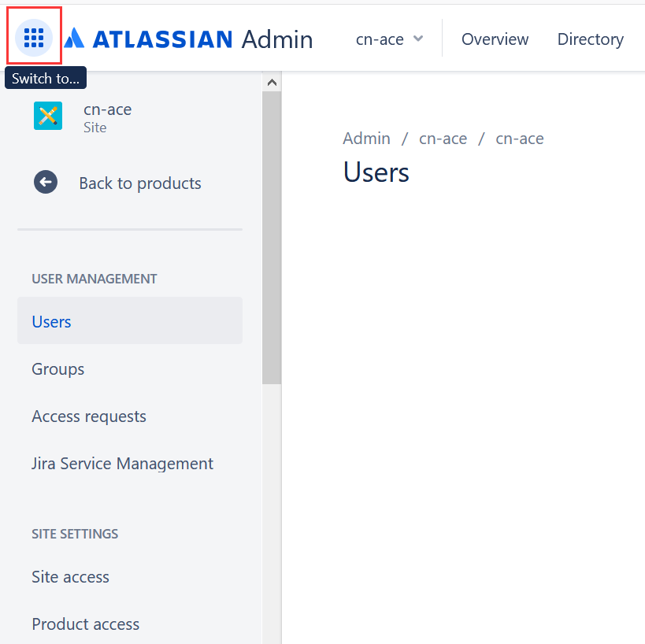Navigate to Admin via the breadcrumb
The width and height of the screenshot is (645, 644).
(x=366, y=138)
